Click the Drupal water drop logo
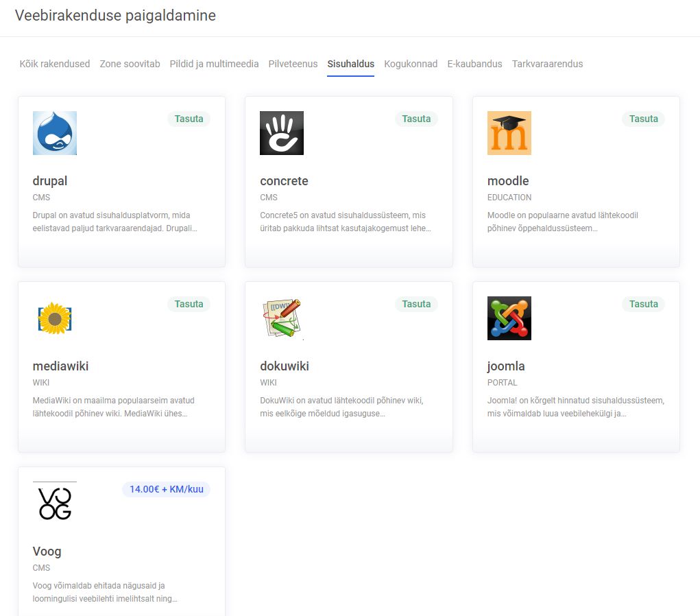This screenshot has height=616, width=700. [54, 133]
